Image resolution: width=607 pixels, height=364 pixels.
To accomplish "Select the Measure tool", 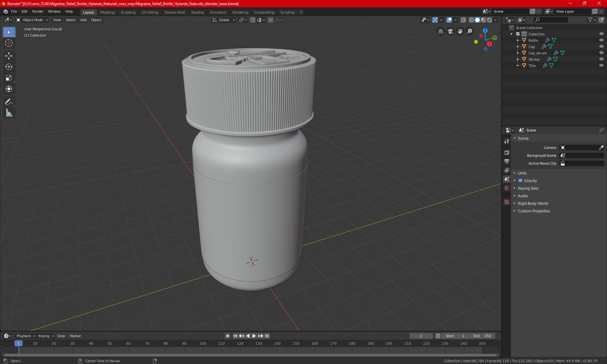I will pyautogui.click(x=9, y=113).
